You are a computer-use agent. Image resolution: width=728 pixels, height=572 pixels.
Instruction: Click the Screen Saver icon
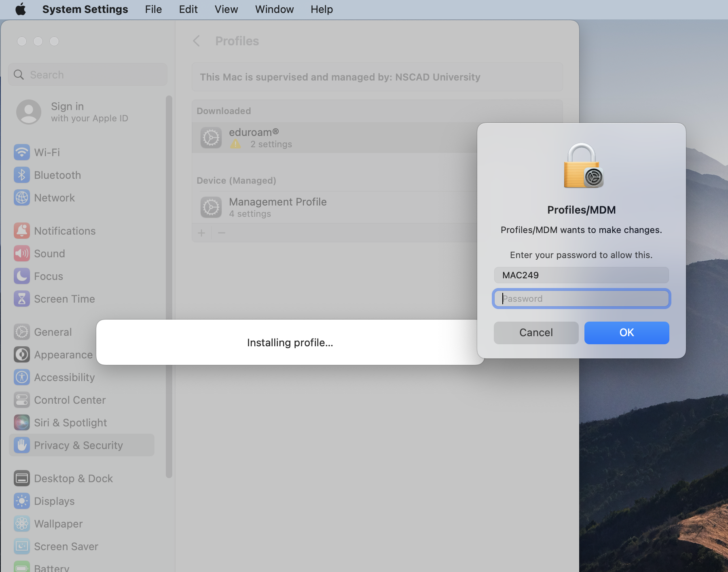point(22,546)
